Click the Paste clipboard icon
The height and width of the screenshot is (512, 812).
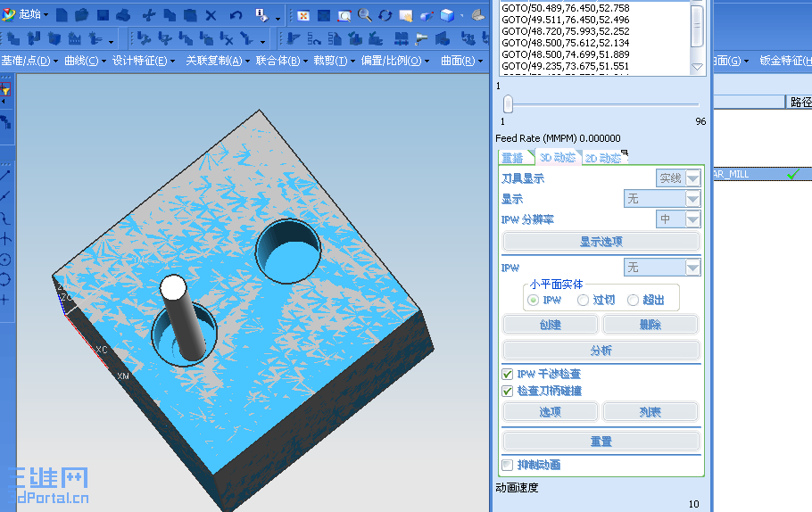click(190, 15)
